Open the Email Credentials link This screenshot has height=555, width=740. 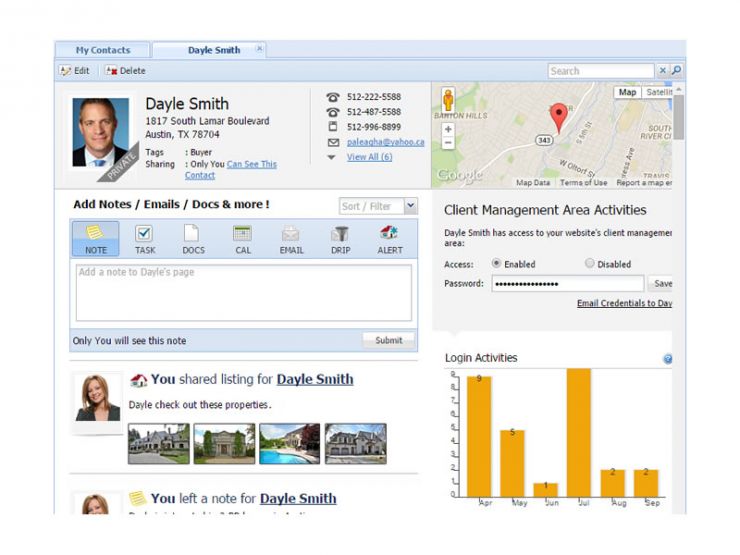tap(624, 303)
